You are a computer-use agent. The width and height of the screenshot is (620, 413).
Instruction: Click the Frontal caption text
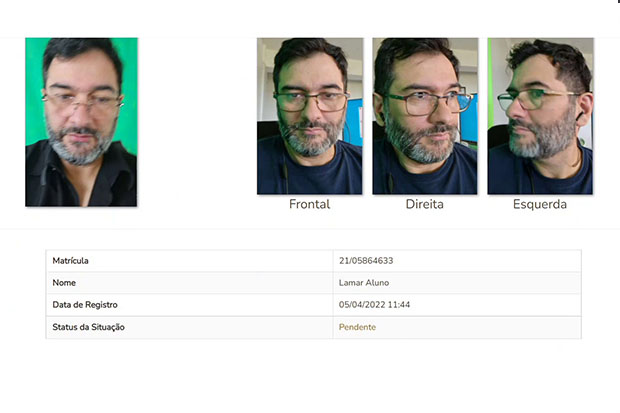[310, 204]
